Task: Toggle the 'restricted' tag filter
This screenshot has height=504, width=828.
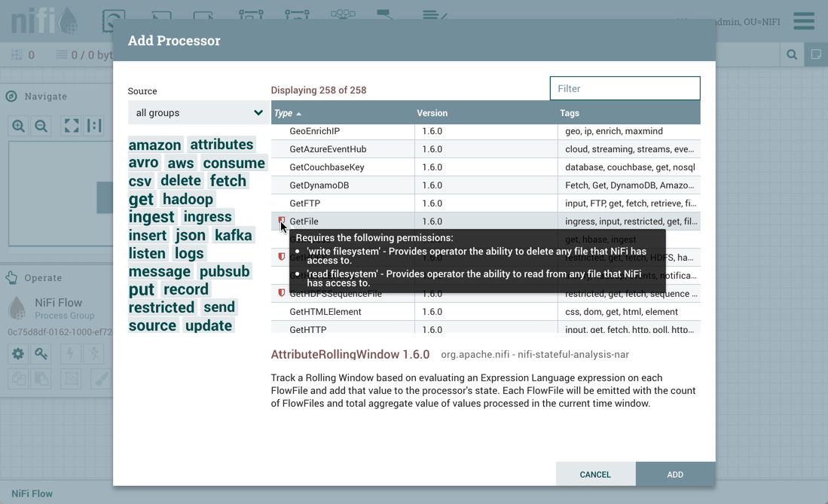Action: point(161,307)
